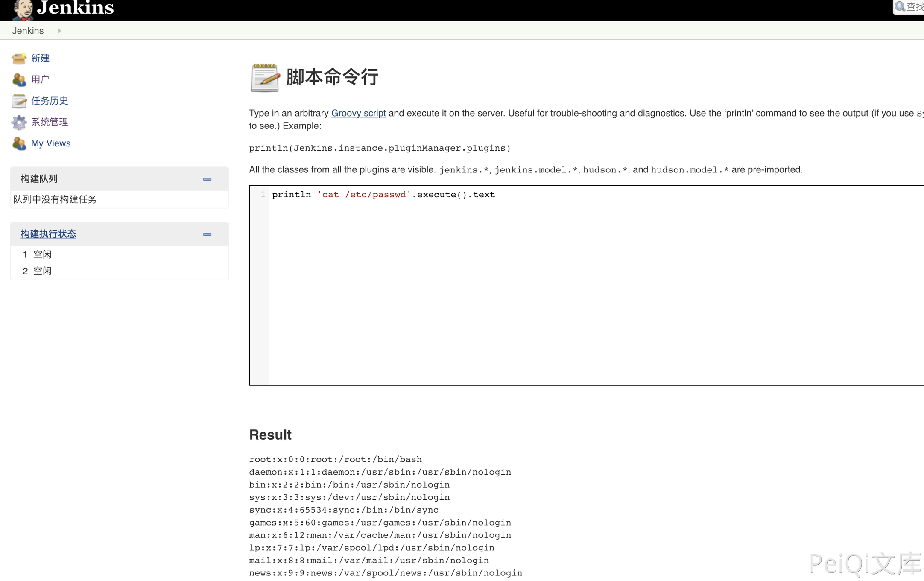Click the My Views link
Image resolution: width=924 pixels, height=581 pixels.
(x=51, y=143)
